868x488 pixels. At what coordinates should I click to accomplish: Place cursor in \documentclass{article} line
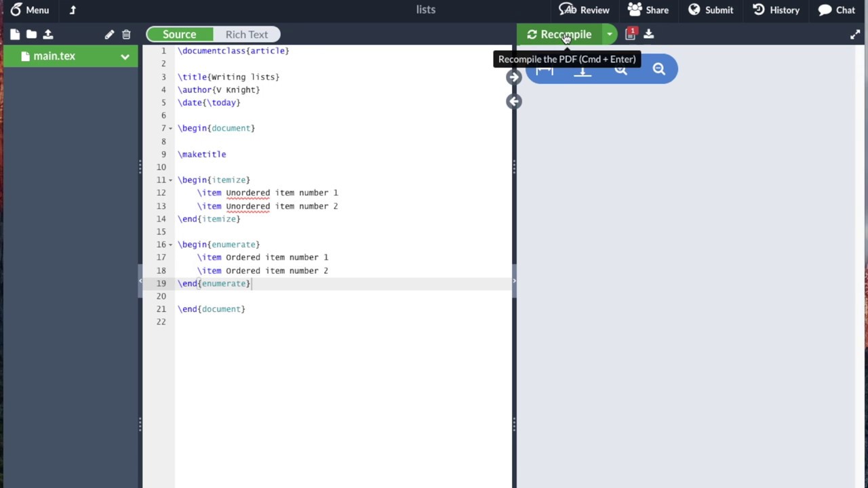(233, 51)
